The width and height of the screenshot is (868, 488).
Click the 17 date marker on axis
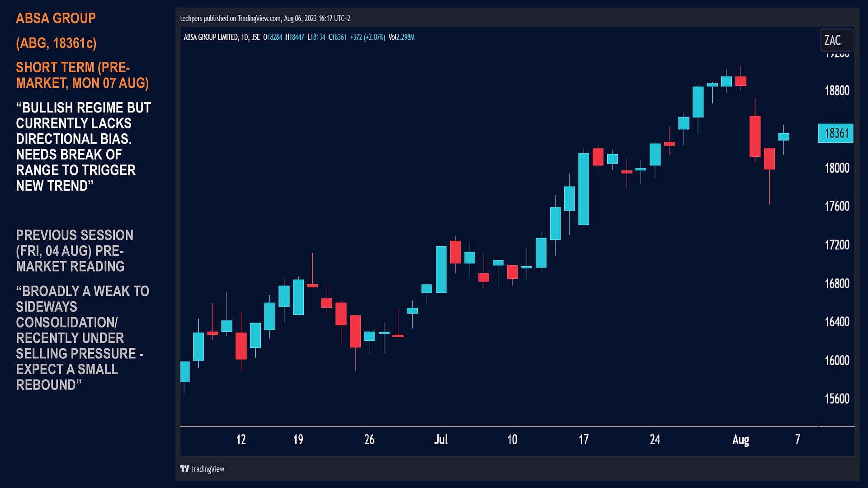(x=583, y=439)
